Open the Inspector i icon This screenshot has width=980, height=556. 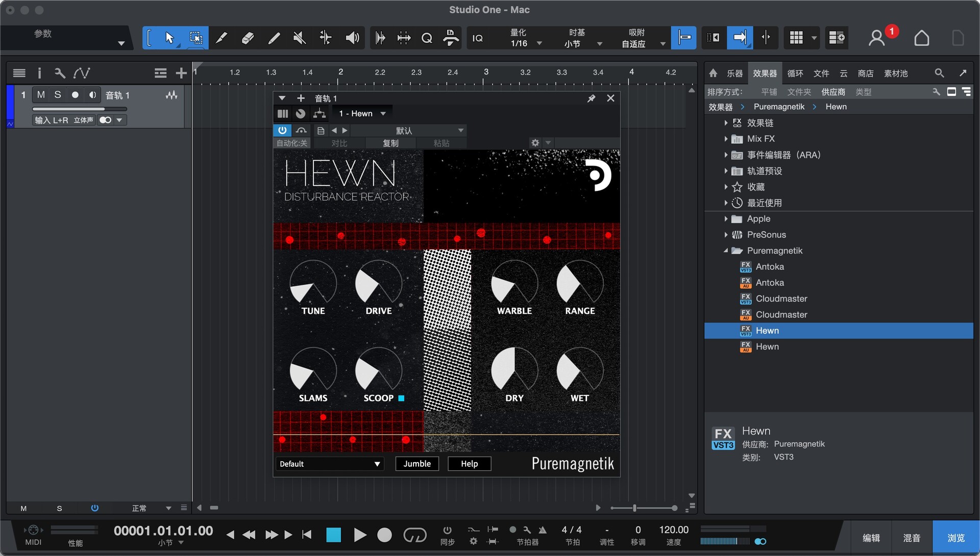39,73
